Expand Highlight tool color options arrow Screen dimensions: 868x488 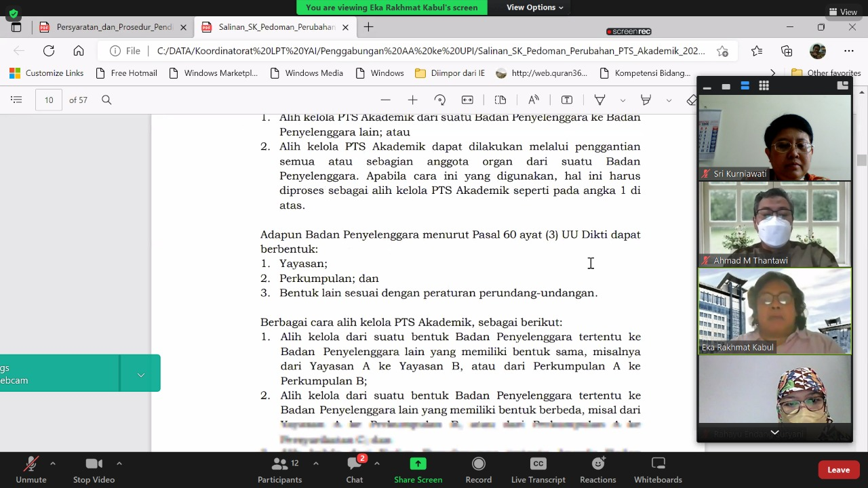tap(669, 100)
